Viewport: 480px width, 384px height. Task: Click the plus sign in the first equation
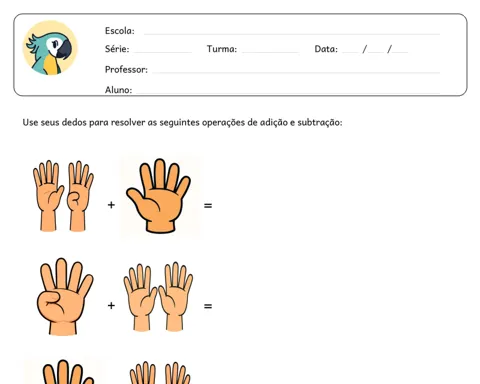tap(111, 205)
